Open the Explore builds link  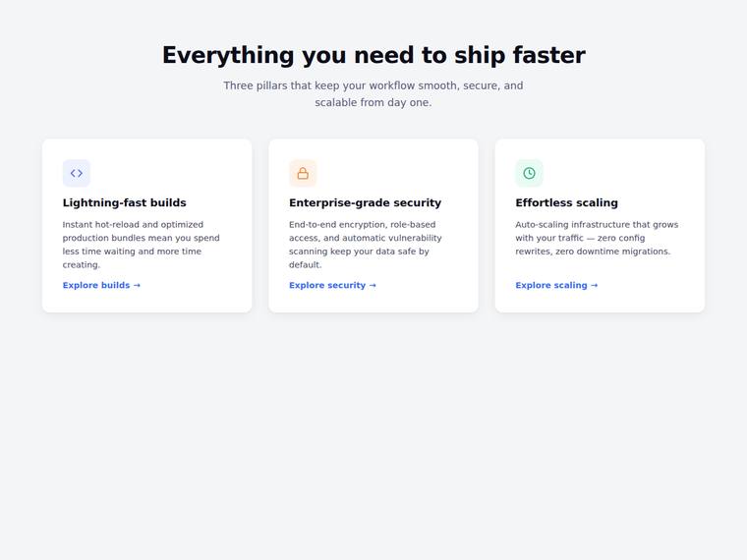[101, 285]
